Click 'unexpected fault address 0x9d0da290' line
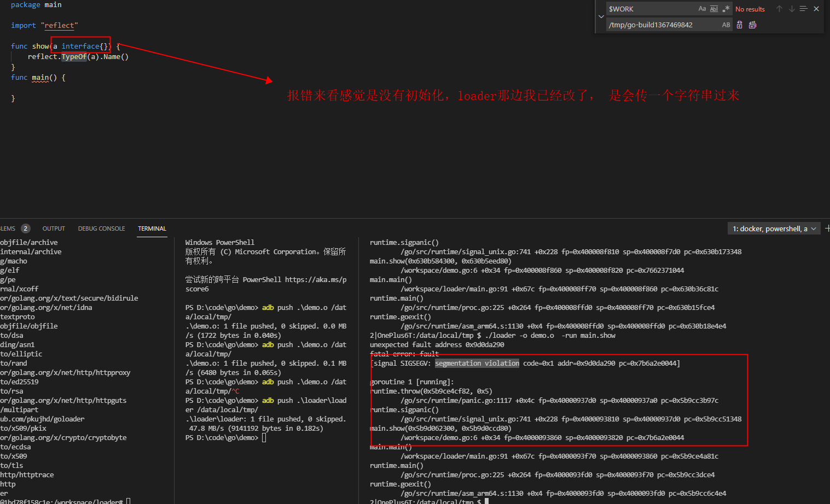The height and width of the screenshot is (504, 830). (x=437, y=345)
